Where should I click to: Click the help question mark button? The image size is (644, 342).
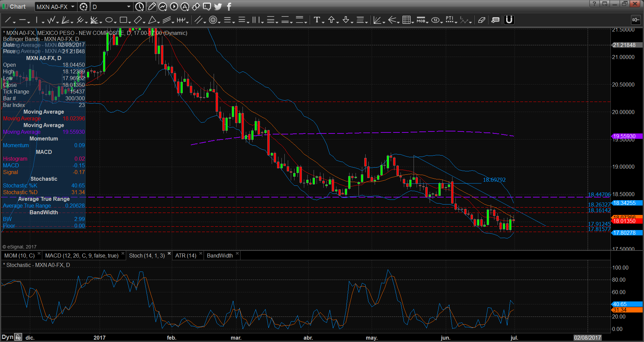594,4
